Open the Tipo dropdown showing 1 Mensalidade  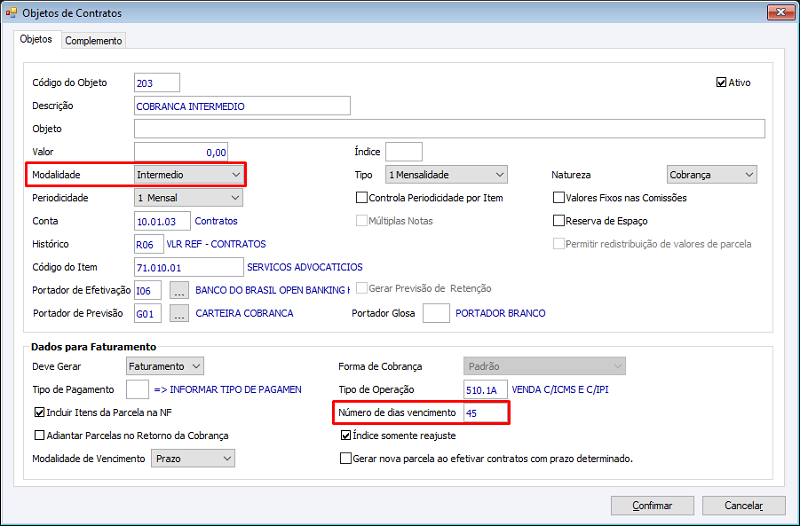pyautogui.click(x=446, y=174)
